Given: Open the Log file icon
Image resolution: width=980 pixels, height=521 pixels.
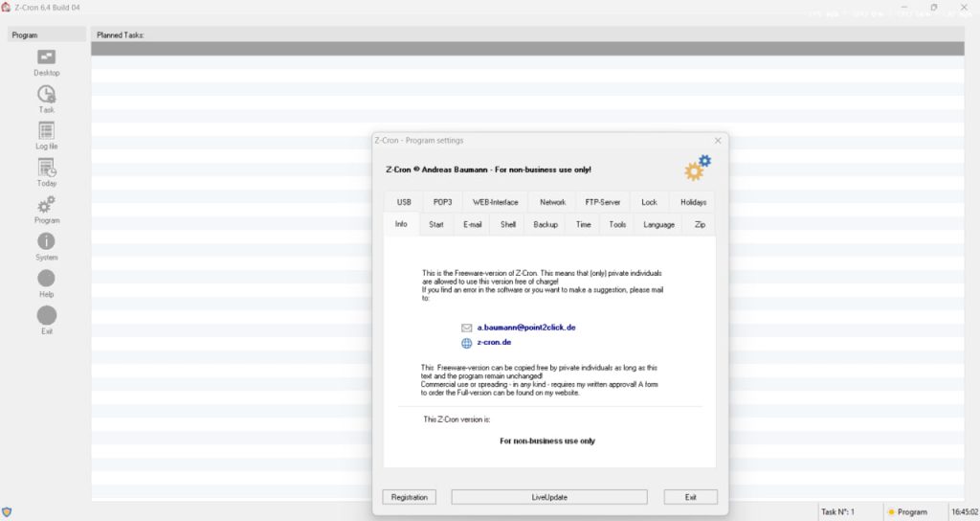Looking at the screenshot, I should [x=46, y=130].
